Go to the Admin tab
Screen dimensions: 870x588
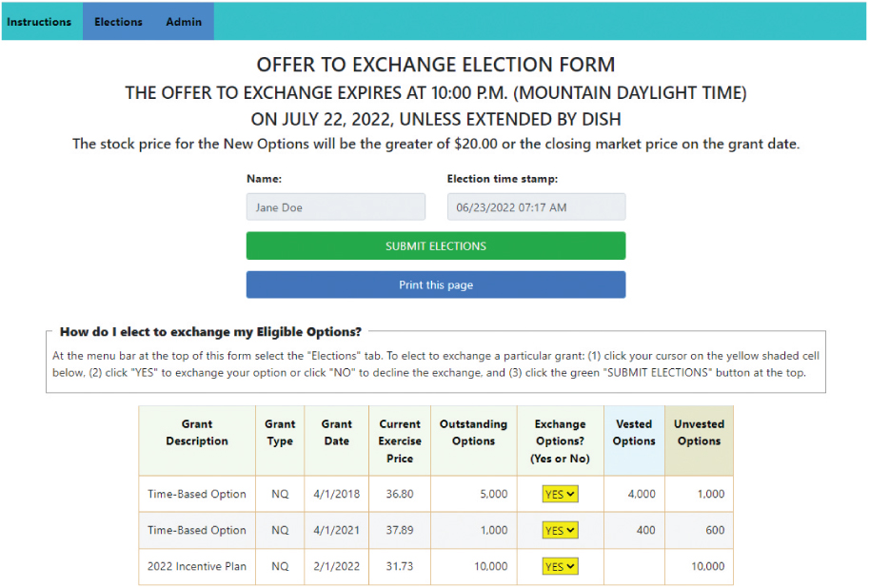(x=184, y=22)
